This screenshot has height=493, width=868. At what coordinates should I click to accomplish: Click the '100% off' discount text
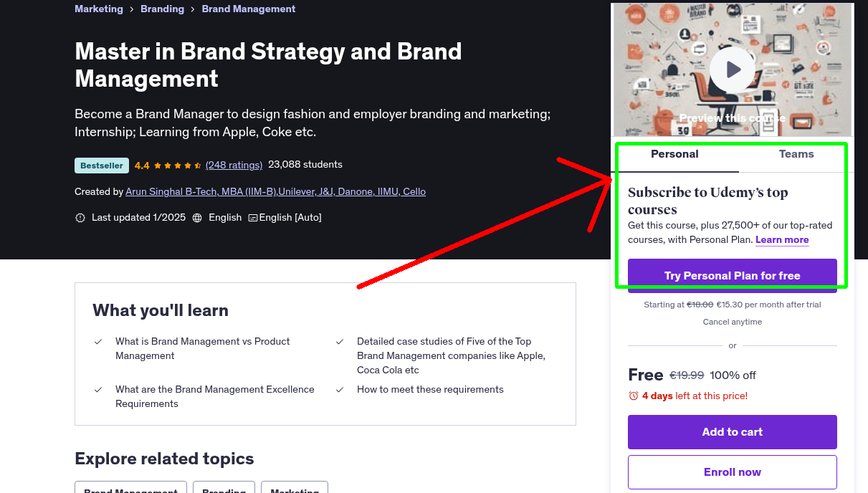pos(733,375)
